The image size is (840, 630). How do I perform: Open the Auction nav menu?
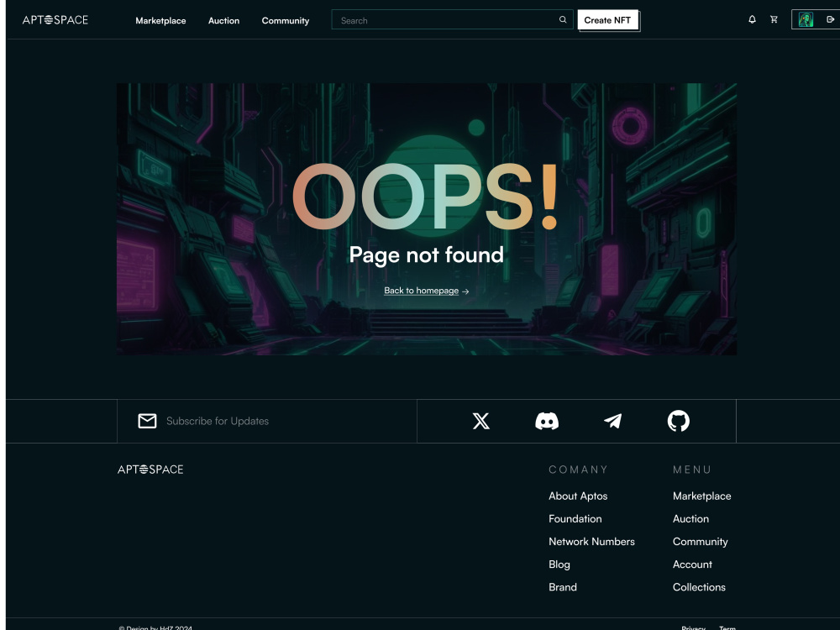click(224, 20)
